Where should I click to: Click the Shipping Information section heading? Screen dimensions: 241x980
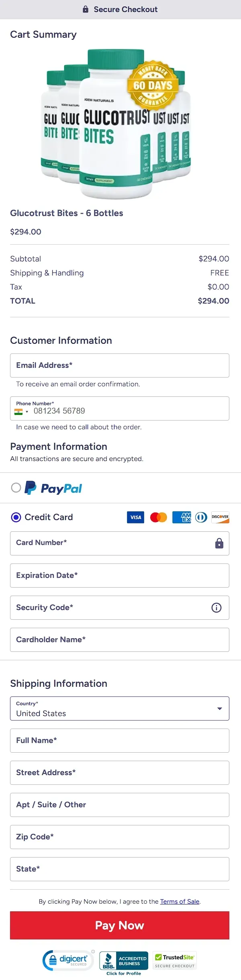(x=59, y=684)
